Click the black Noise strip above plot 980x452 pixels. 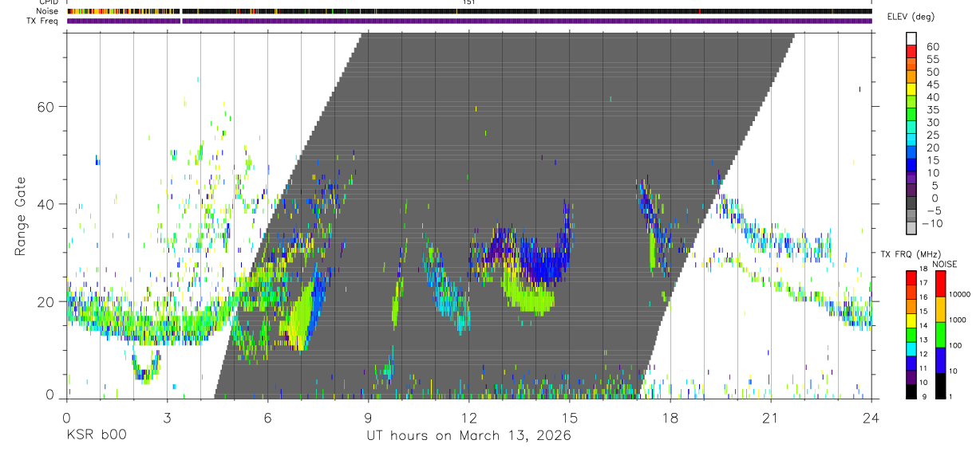[x=468, y=11]
